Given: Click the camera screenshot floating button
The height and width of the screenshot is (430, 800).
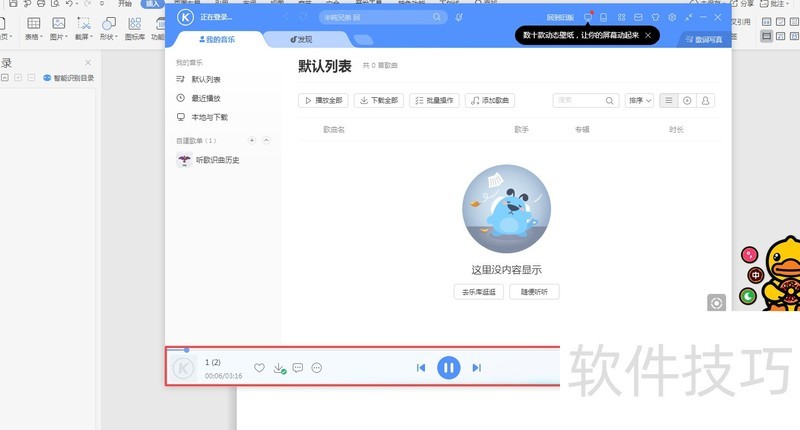Looking at the screenshot, I should point(716,303).
